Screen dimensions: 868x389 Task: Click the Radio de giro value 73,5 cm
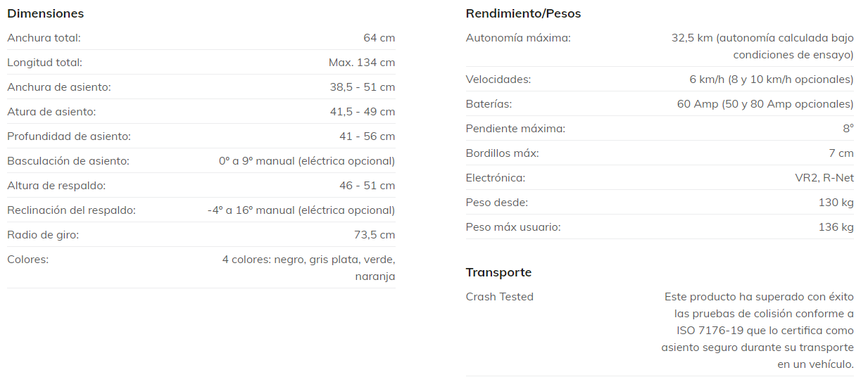[374, 234]
